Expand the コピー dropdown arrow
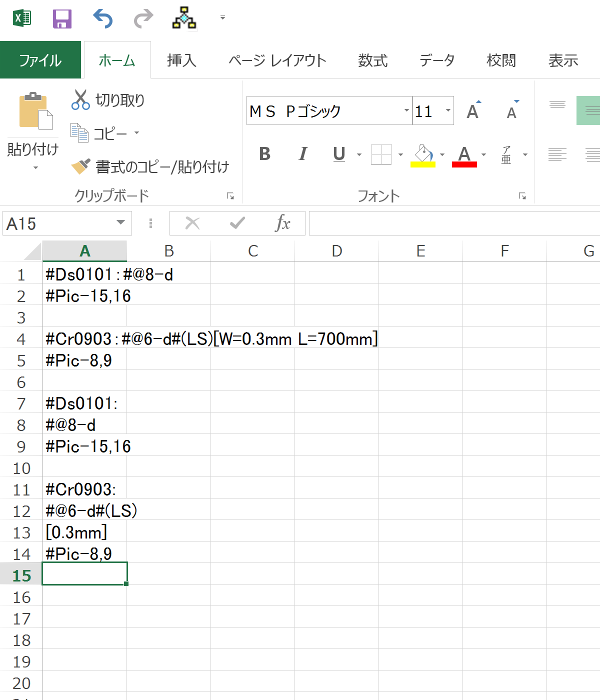This screenshot has height=700, width=600. pos(136,133)
